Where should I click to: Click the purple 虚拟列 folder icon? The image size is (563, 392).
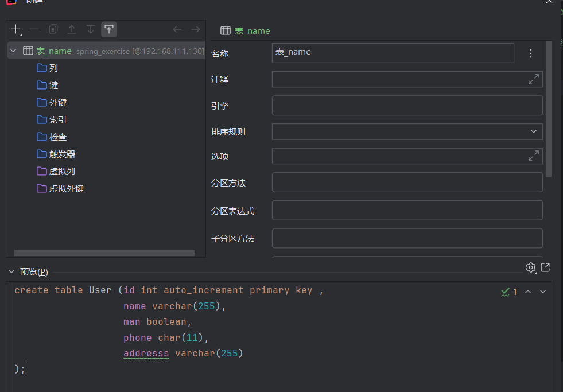[x=42, y=171]
